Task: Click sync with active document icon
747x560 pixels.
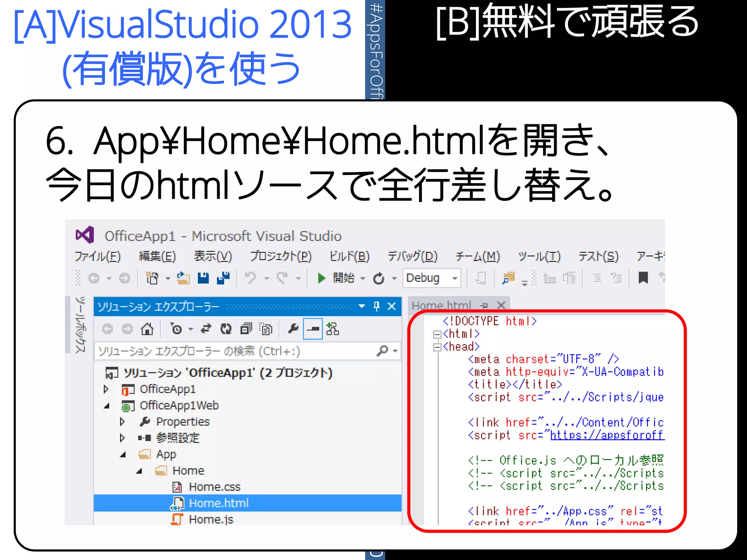Action: click(x=206, y=329)
